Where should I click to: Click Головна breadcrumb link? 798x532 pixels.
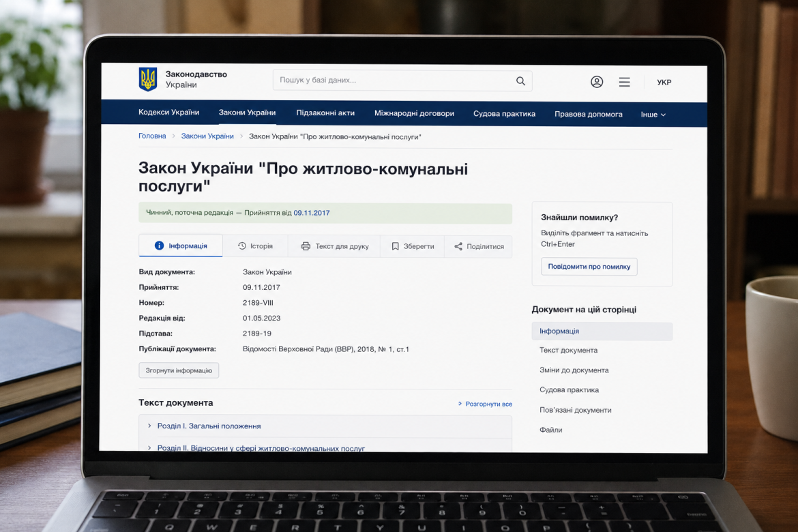(152, 136)
